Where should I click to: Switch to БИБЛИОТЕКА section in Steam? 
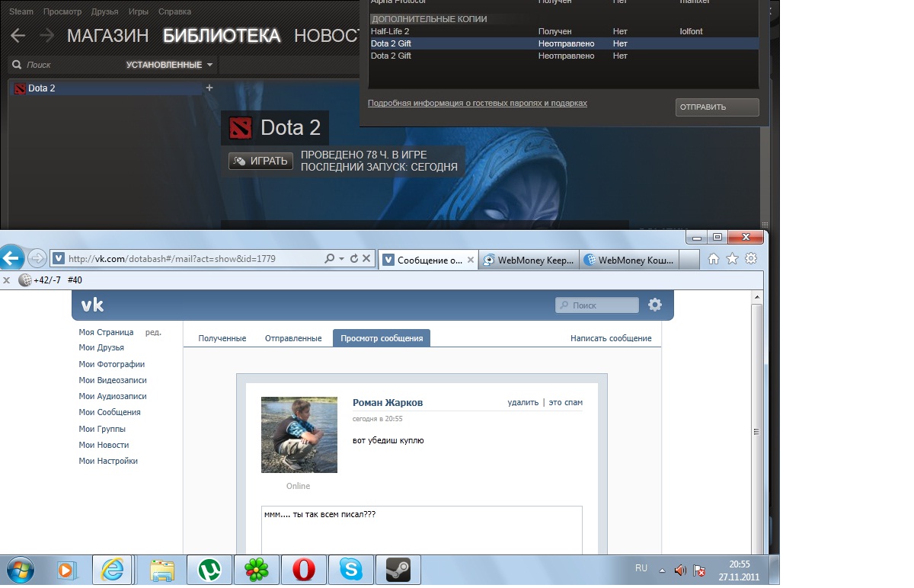pos(222,35)
